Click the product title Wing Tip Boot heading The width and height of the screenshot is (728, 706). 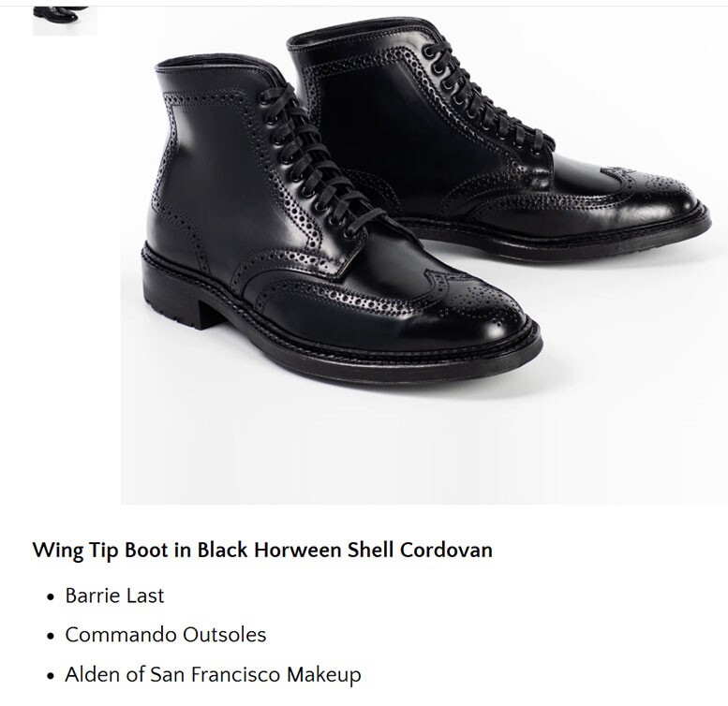(x=262, y=551)
